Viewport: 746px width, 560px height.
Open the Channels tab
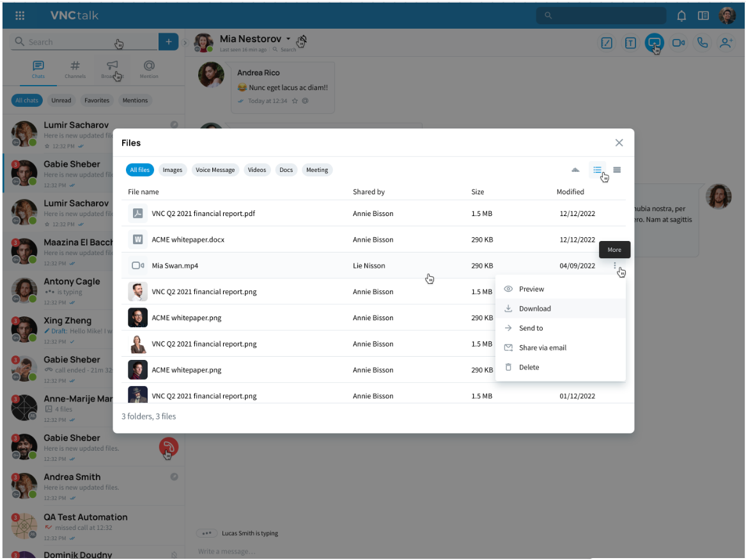click(x=75, y=69)
